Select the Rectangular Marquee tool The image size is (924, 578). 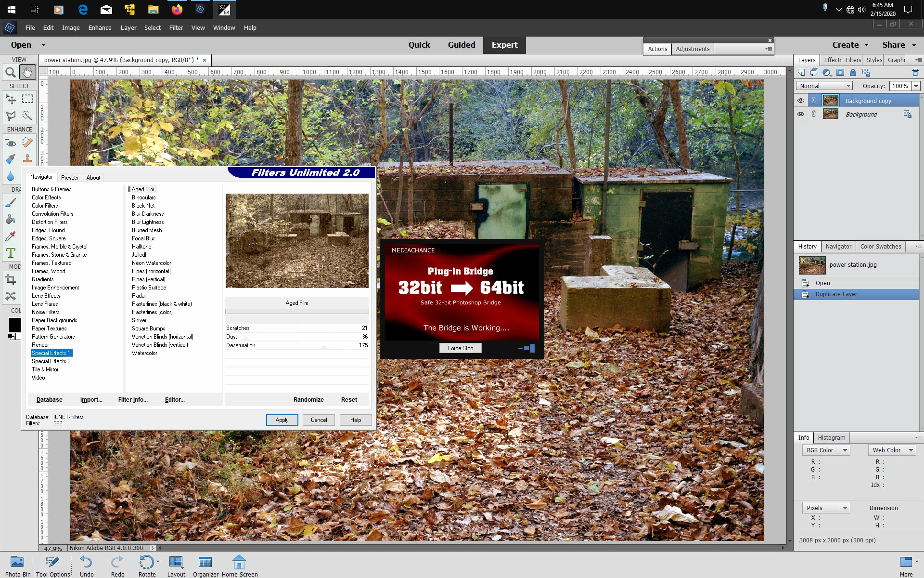27,99
